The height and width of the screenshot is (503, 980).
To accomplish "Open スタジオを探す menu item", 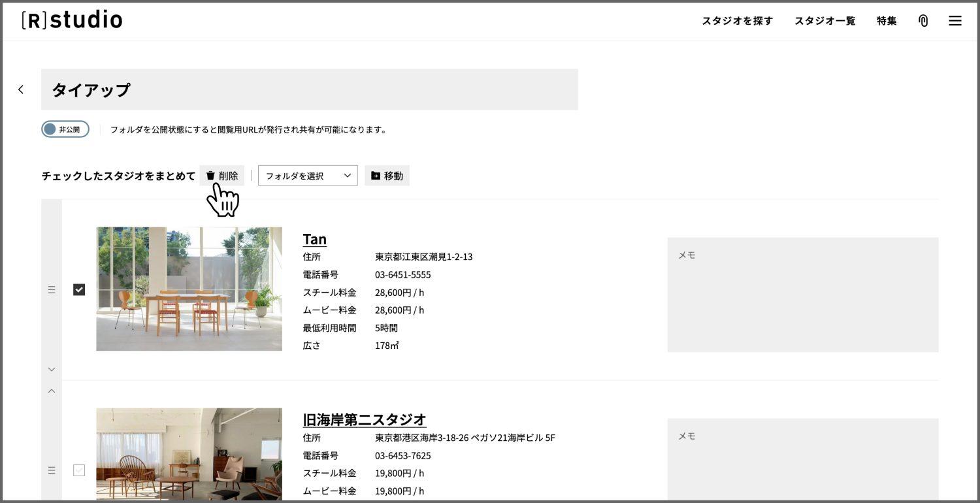I will click(737, 21).
